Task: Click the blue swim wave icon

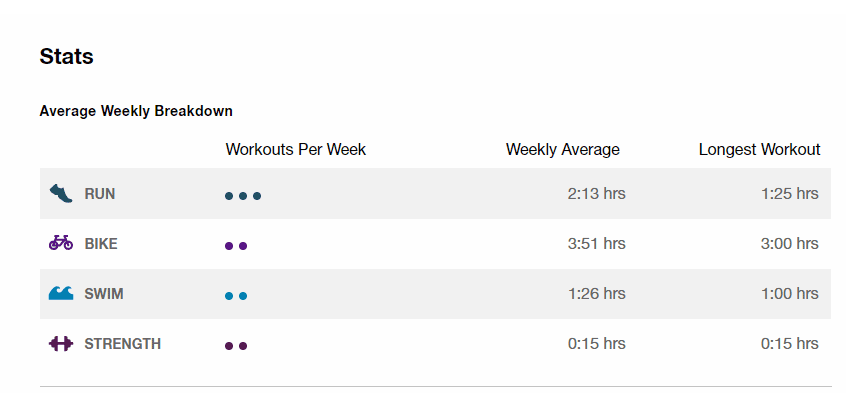Action: coord(61,293)
